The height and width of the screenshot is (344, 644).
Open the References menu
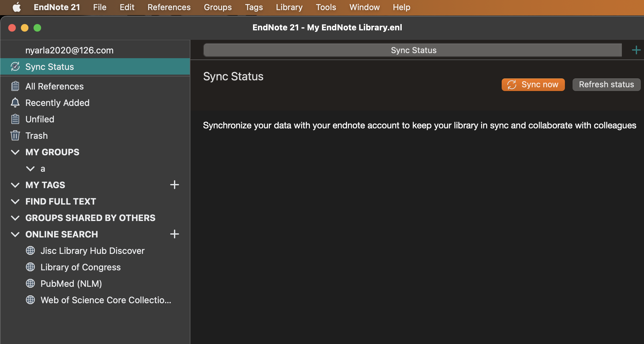pyautogui.click(x=169, y=7)
